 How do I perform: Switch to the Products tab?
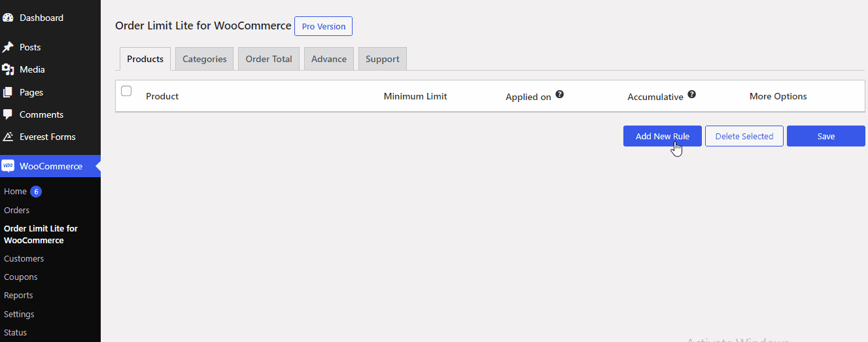point(145,59)
